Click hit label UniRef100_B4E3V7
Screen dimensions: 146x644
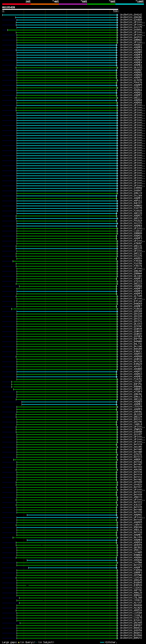131,203
